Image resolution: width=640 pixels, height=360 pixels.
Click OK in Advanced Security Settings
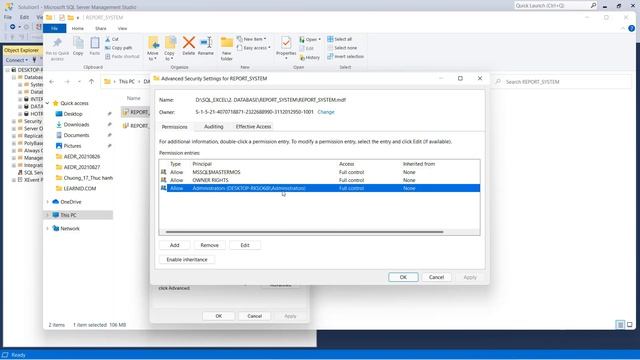[x=403, y=277]
